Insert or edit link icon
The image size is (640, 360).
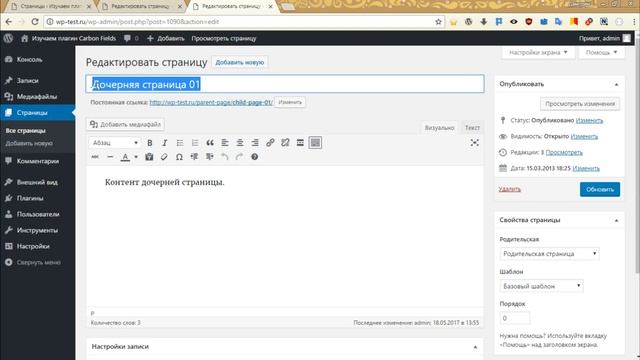click(x=270, y=143)
